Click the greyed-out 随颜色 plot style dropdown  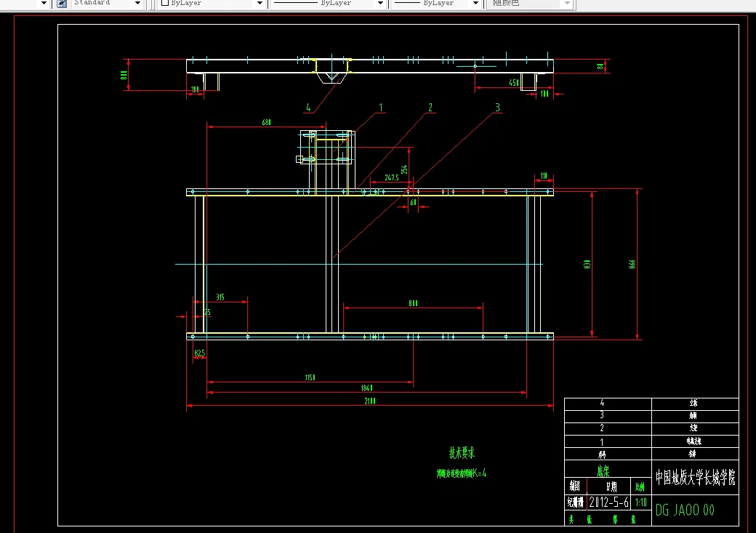pyautogui.click(x=529, y=4)
